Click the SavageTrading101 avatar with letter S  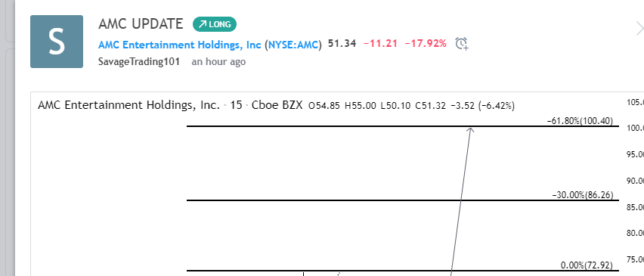click(57, 42)
